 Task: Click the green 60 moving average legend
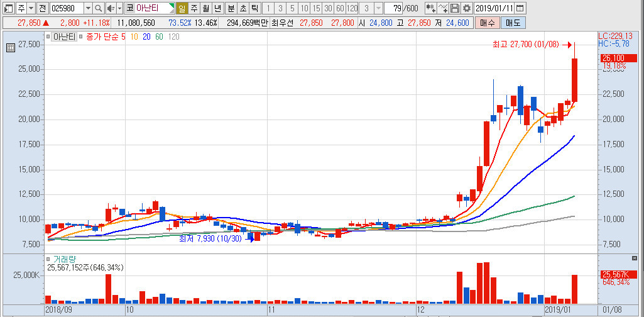160,37
